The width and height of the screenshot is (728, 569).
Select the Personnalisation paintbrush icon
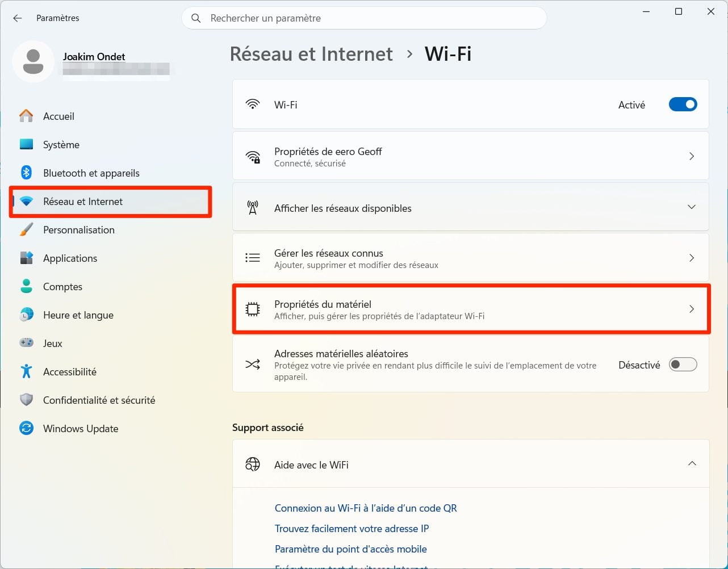click(x=26, y=229)
